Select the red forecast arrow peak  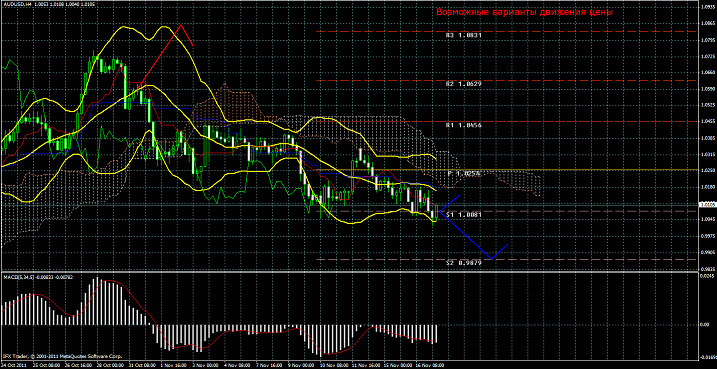click(x=181, y=25)
